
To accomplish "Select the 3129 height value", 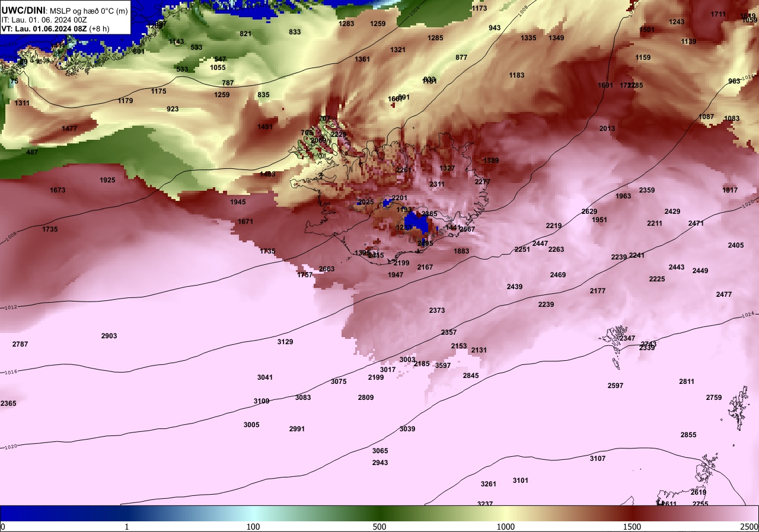I will point(285,342).
